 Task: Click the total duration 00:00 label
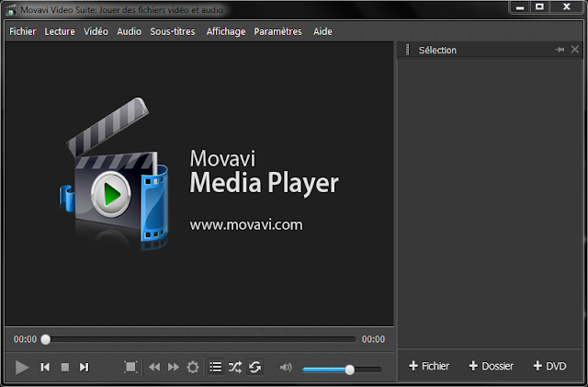coord(373,339)
